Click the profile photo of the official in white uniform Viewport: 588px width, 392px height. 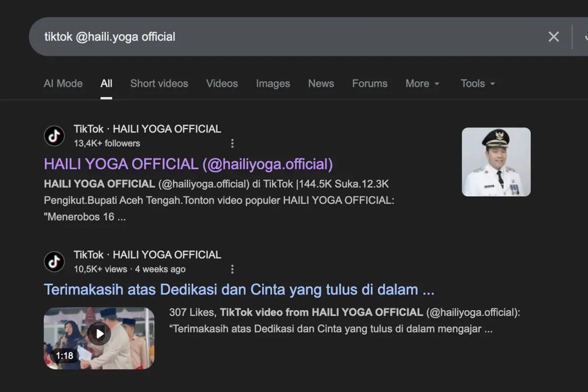point(496,162)
